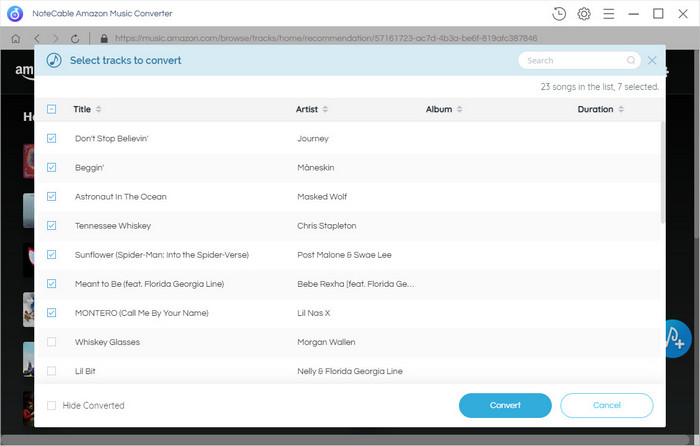Open the conversion history clock icon

click(x=559, y=14)
